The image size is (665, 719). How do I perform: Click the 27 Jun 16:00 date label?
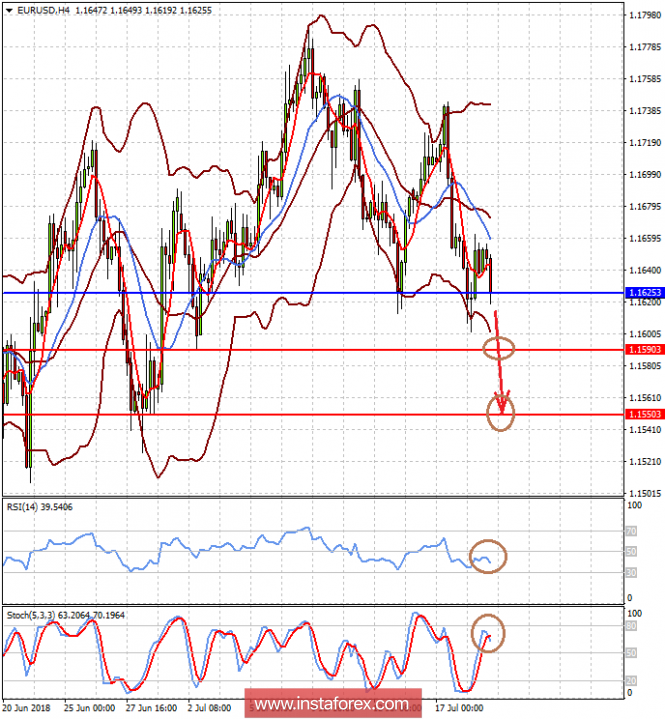(x=151, y=708)
